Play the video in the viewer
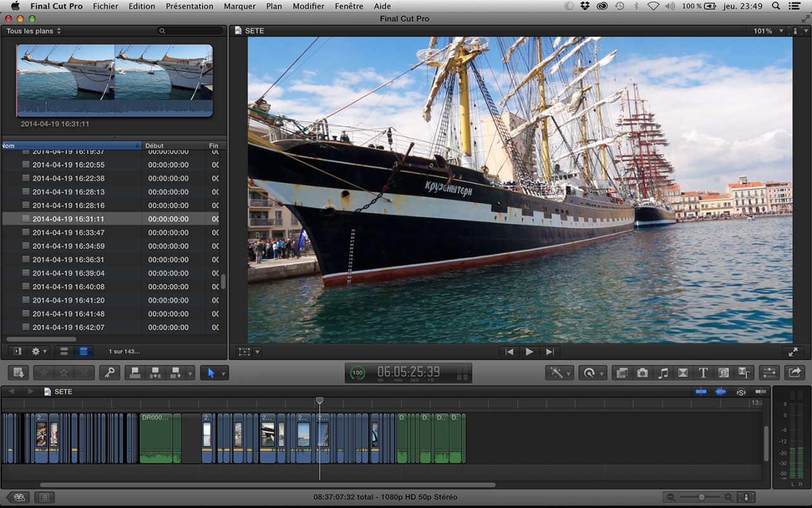812x508 pixels. [x=529, y=352]
